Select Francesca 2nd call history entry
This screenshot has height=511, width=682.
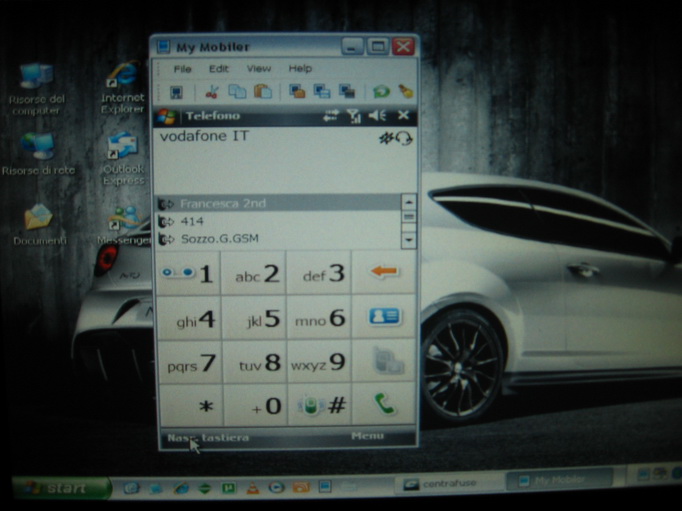tap(278, 203)
